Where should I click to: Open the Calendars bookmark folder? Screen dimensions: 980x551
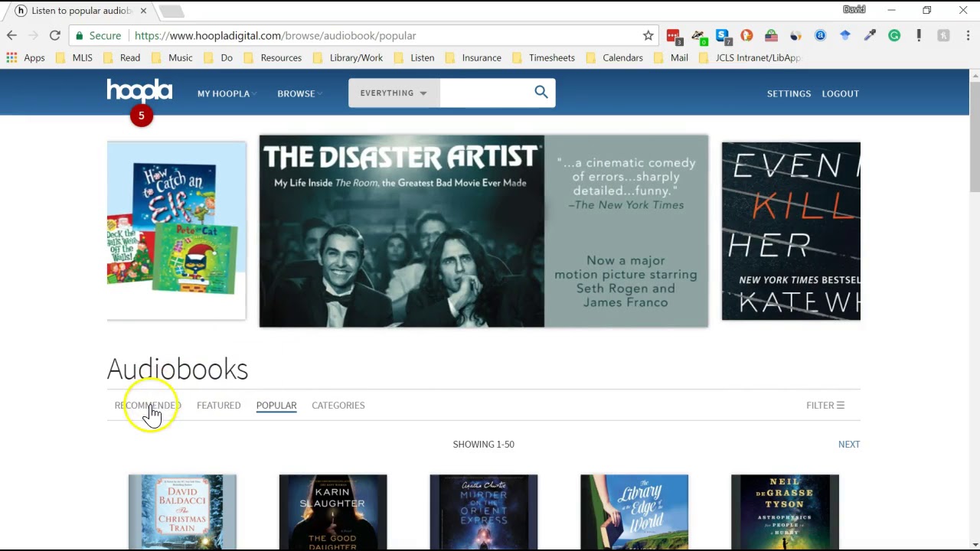coord(614,57)
